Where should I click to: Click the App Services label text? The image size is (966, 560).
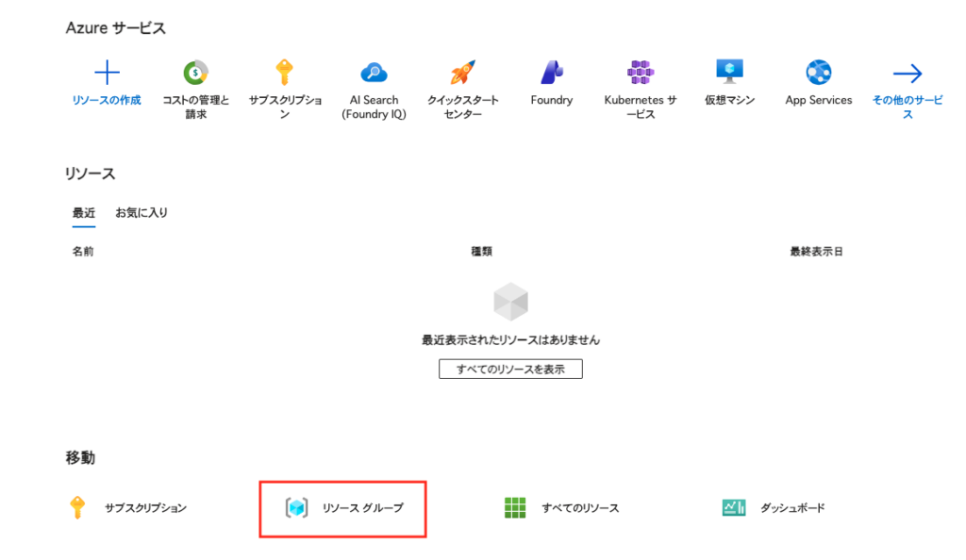click(818, 100)
